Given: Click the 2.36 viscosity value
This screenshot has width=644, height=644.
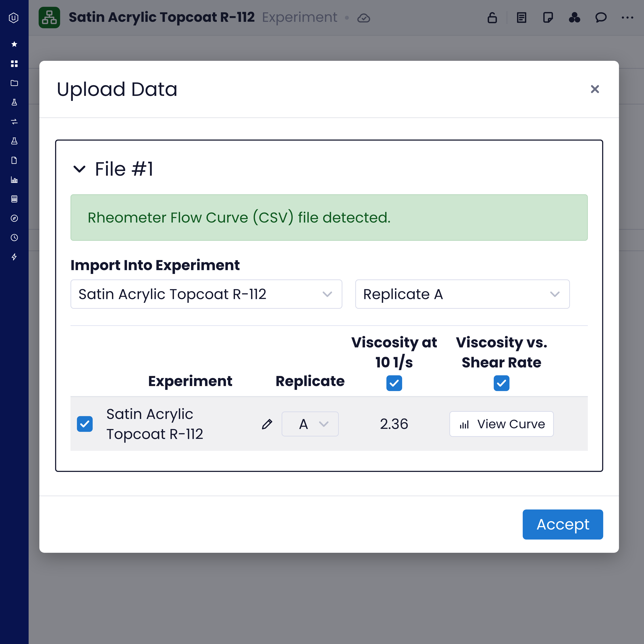Looking at the screenshot, I should click(x=394, y=424).
